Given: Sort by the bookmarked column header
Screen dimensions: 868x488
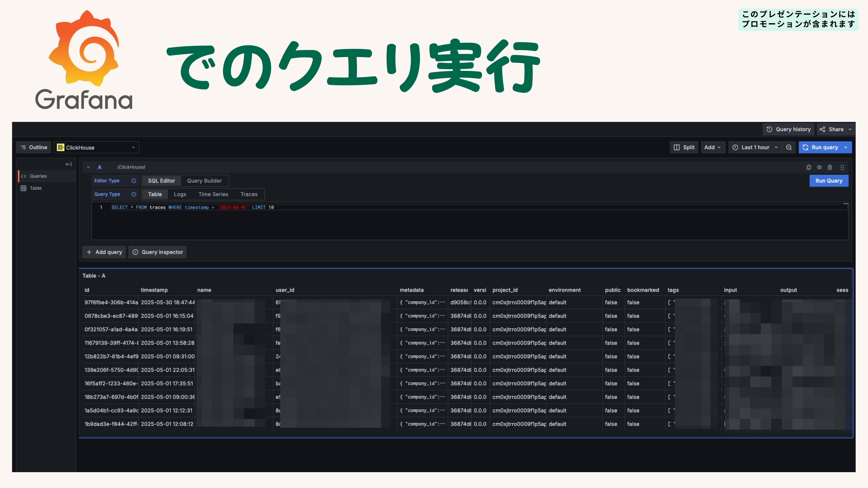Looking at the screenshot, I should click(x=643, y=290).
